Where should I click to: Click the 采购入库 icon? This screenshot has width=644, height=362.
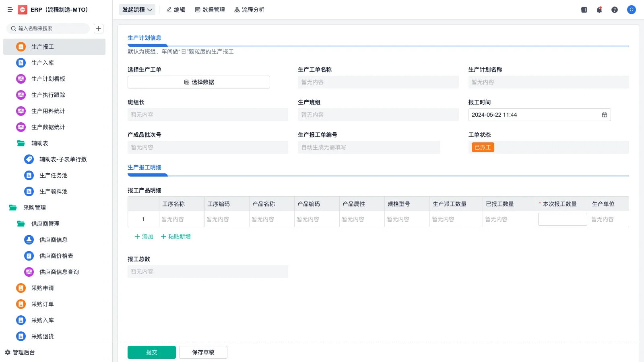click(x=21, y=320)
